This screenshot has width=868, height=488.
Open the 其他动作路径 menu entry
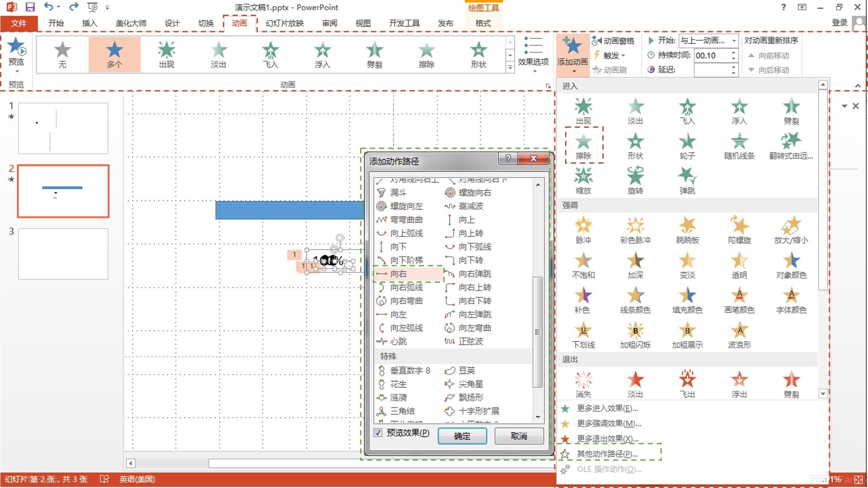607,454
